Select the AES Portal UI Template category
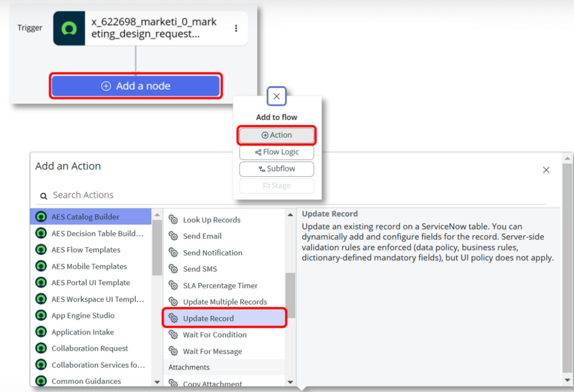The height and width of the screenshot is (392, 574). 91,283
